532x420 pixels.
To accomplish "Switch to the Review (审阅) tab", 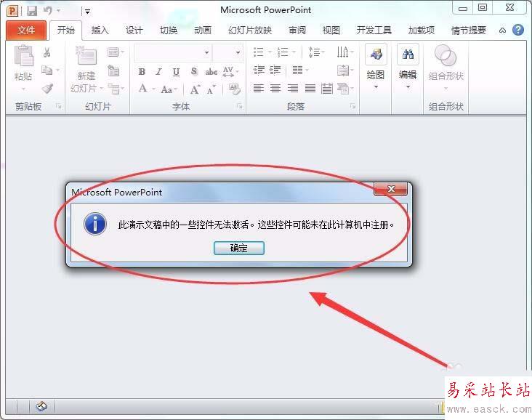I will 297,31.
